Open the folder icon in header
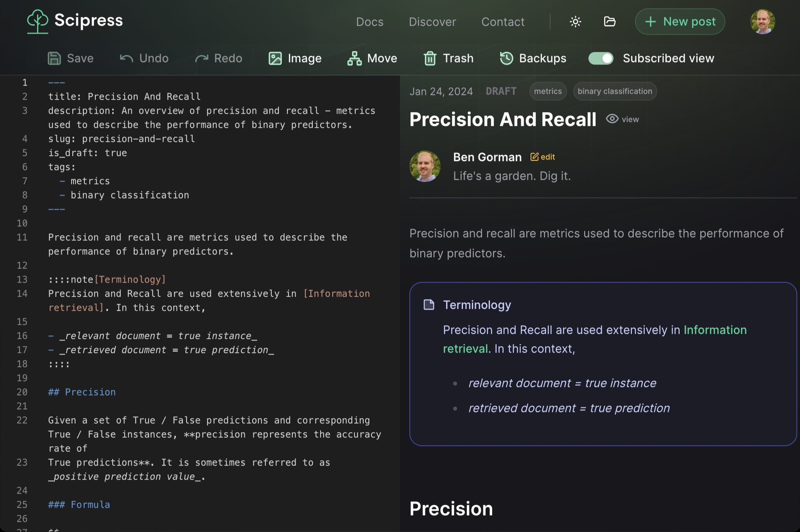The width and height of the screenshot is (800, 532). point(610,21)
